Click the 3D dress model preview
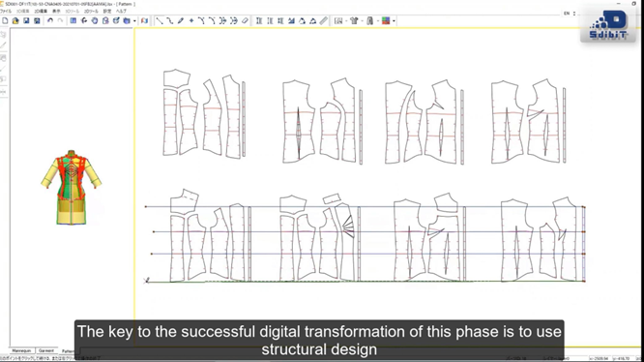 [71, 188]
